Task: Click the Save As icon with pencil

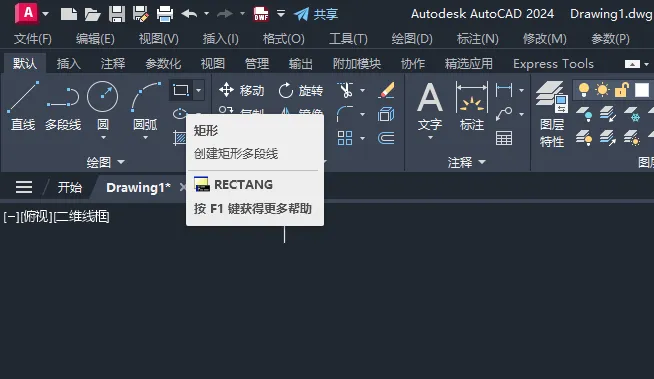Action: click(141, 14)
